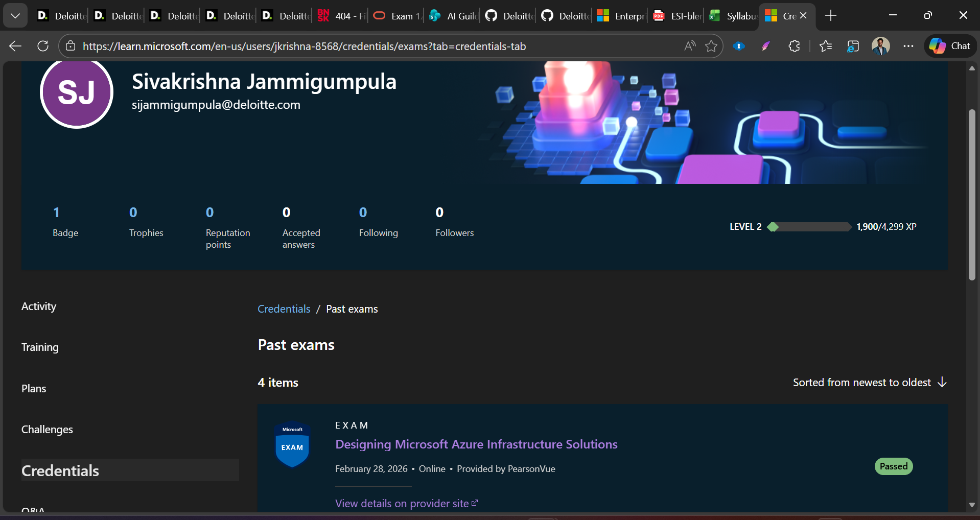This screenshot has height=520, width=980.
Task: Click the 0 Accepted answers stat
Action: click(301, 228)
